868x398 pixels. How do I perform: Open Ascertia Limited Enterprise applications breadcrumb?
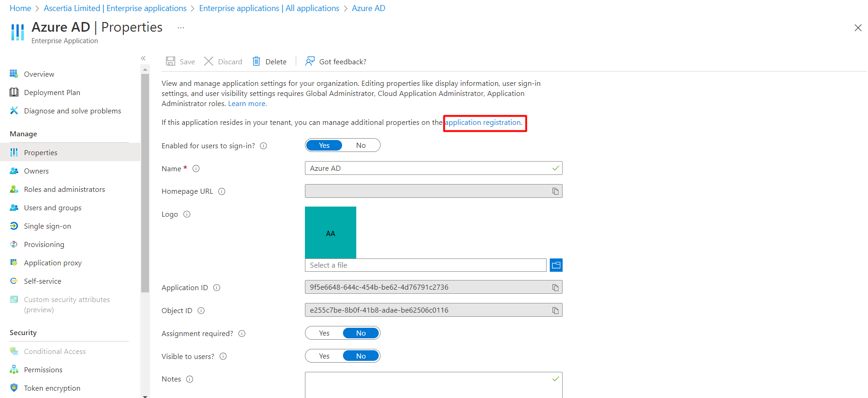pos(115,8)
